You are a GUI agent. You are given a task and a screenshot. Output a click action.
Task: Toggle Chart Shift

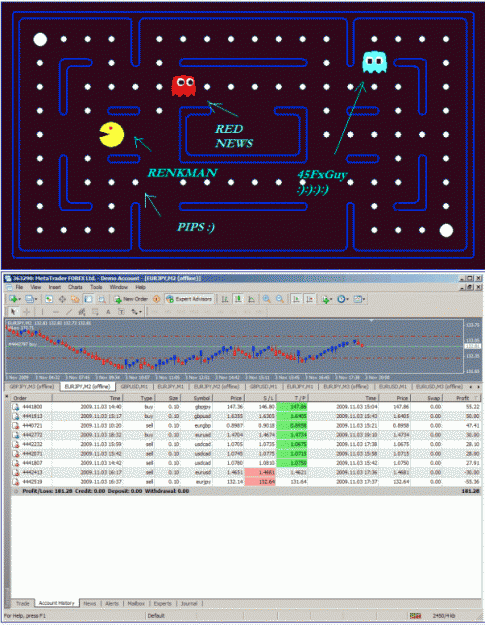click(309, 299)
